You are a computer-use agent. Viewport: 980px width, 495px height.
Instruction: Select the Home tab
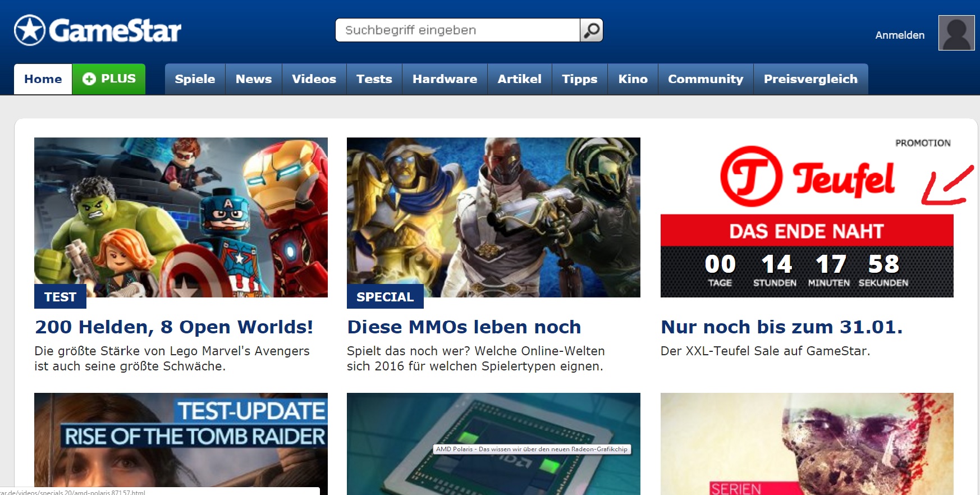(x=43, y=79)
